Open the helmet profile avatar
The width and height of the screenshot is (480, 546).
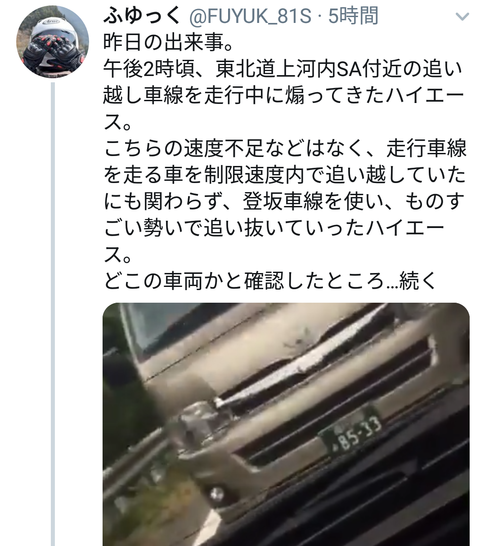click(53, 41)
